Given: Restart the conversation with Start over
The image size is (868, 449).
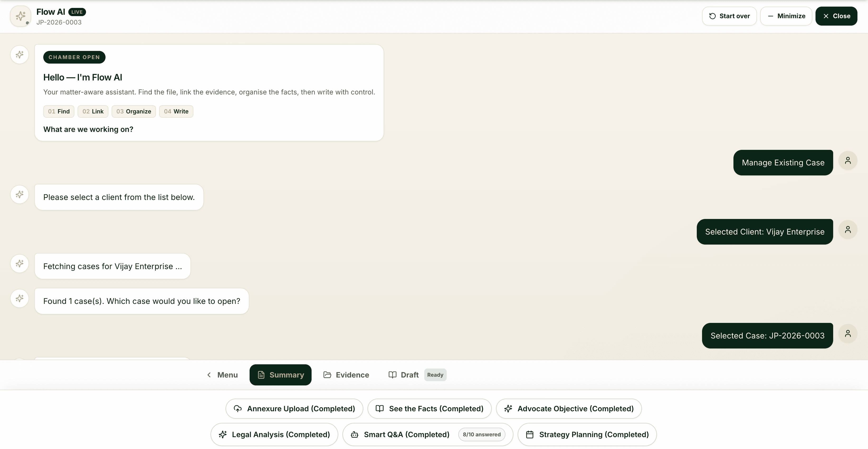Looking at the screenshot, I should point(729,16).
